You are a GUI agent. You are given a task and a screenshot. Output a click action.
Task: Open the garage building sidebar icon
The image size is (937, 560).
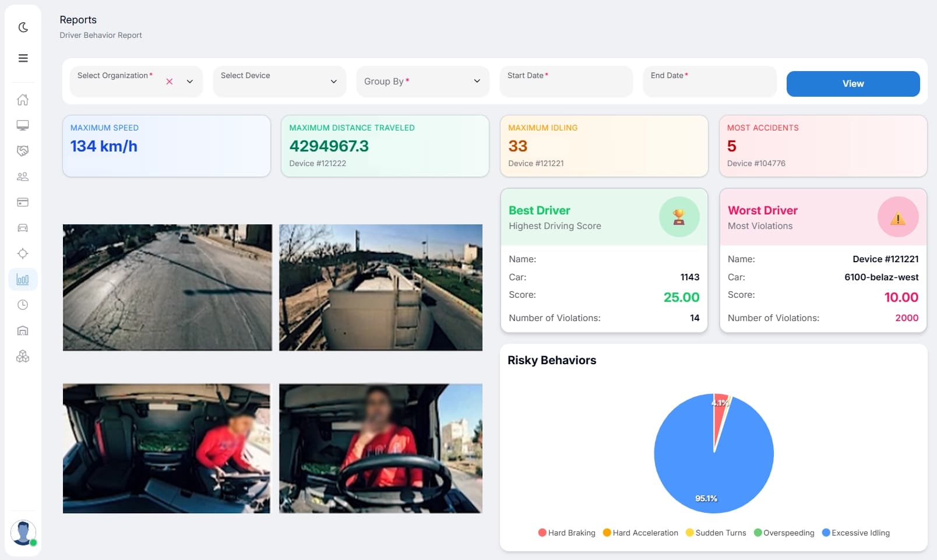(x=23, y=330)
